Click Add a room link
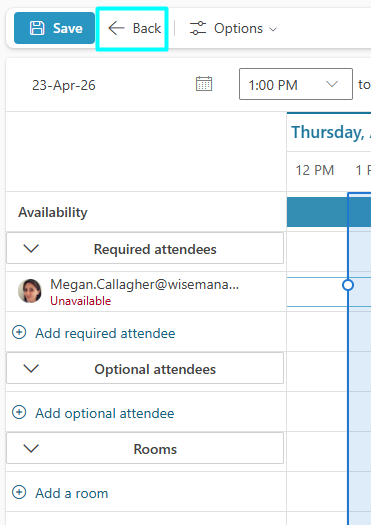 click(72, 494)
